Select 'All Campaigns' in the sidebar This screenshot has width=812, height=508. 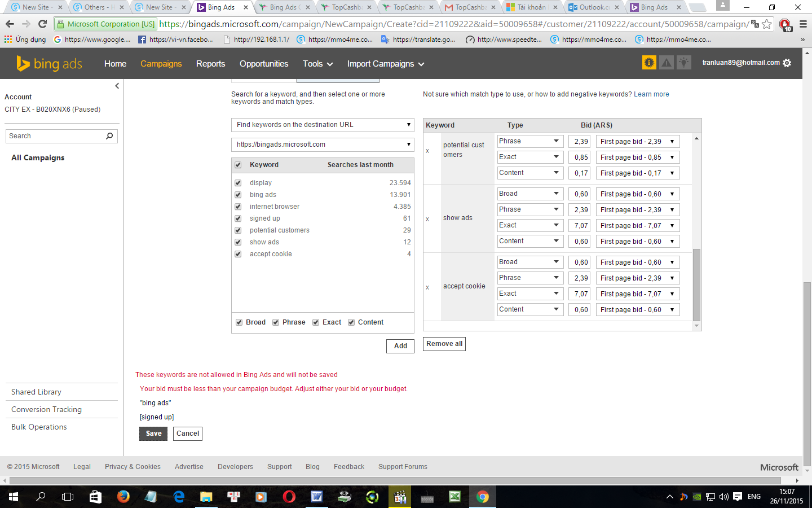(38, 158)
